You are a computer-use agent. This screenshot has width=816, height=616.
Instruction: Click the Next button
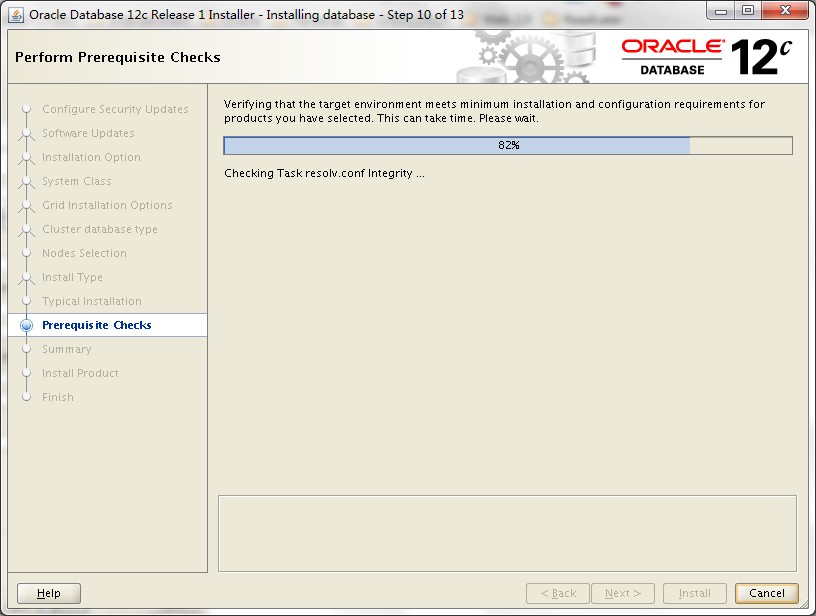click(623, 593)
